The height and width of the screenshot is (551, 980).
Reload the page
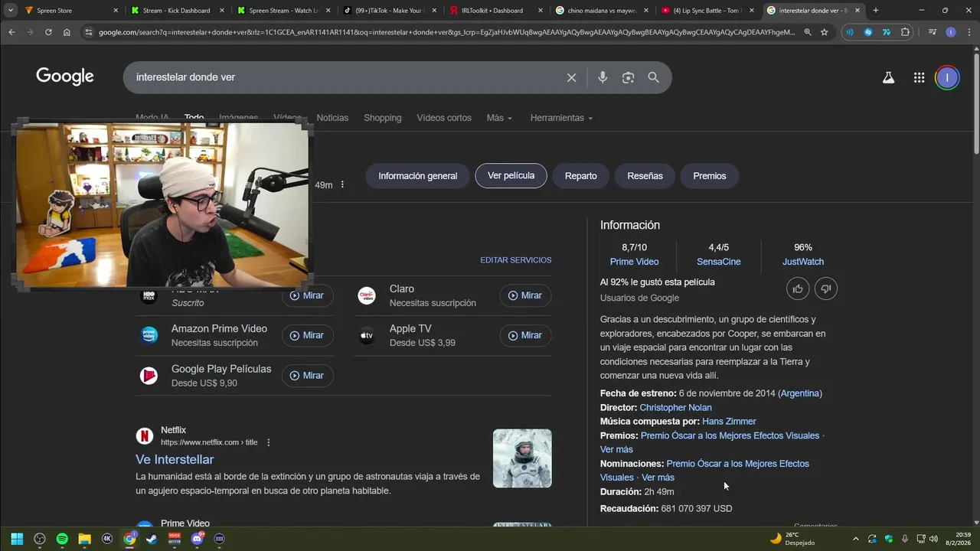[x=48, y=32]
